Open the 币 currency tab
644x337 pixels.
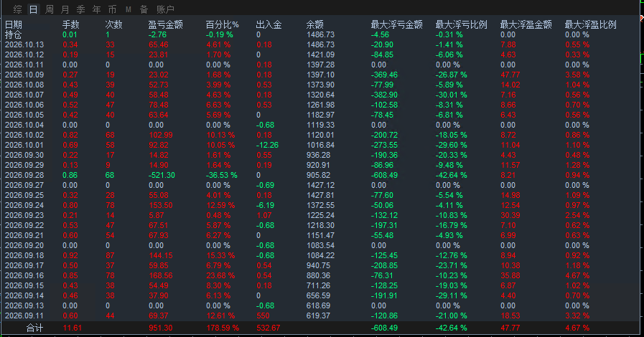click(112, 9)
